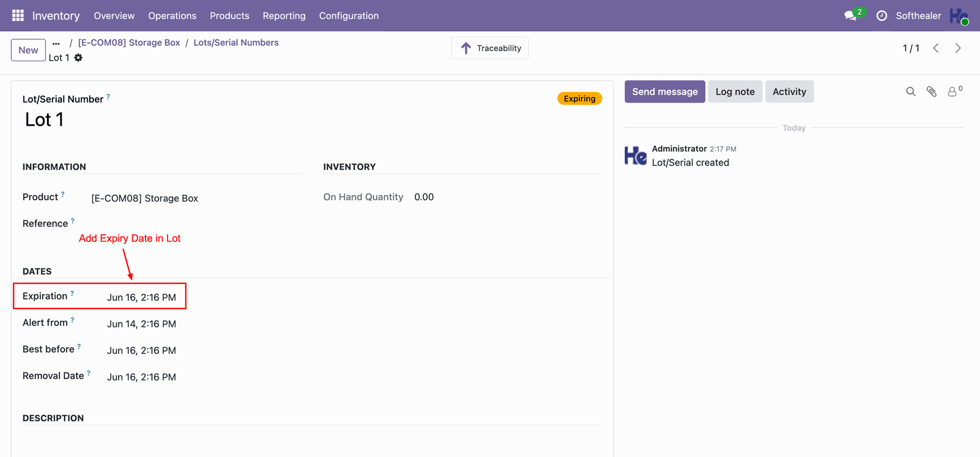Go to the previous record arrow

coord(936,48)
